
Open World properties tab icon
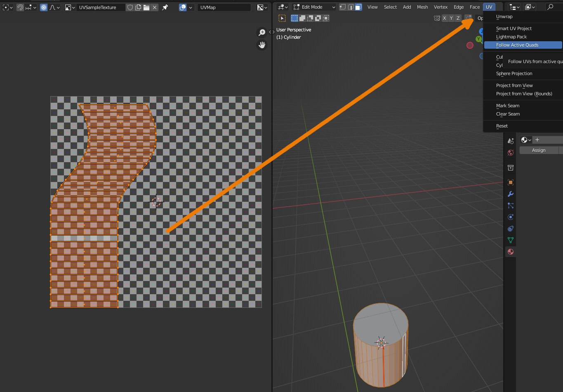[511, 153]
